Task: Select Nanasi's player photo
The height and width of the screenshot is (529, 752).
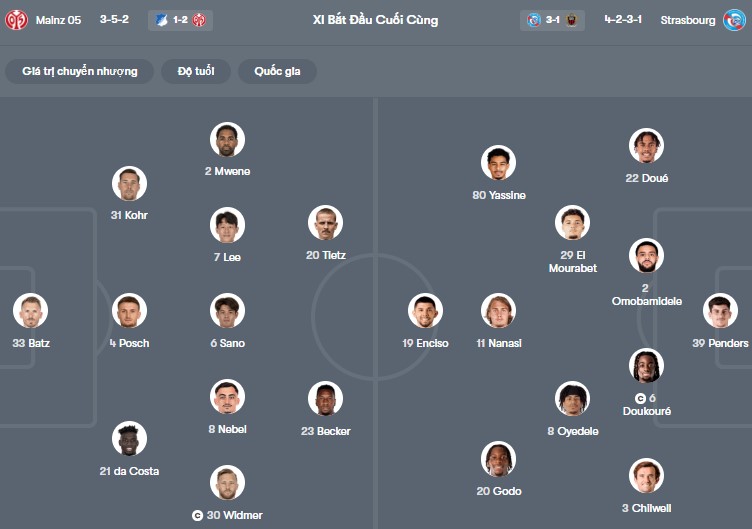Action: pos(498,311)
